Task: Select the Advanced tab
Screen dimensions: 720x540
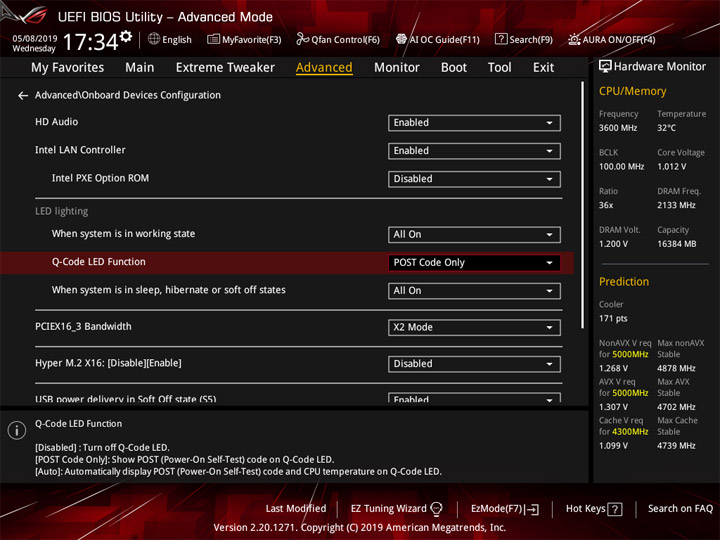Action: click(324, 68)
